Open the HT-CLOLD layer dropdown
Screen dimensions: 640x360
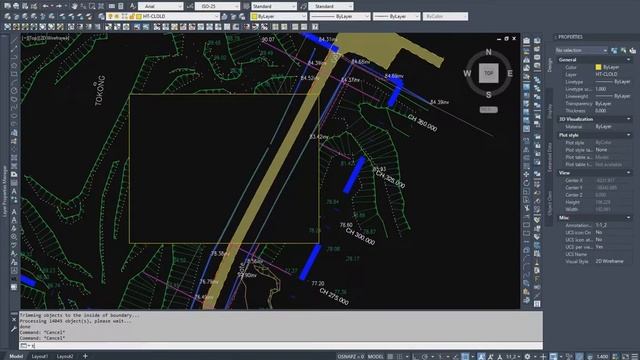coord(163,16)
